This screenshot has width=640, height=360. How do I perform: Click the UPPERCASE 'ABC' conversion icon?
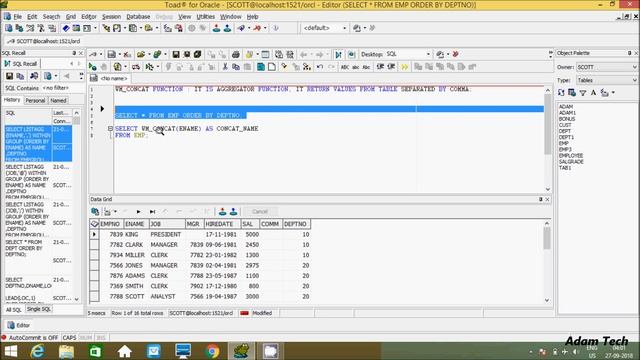344,67
